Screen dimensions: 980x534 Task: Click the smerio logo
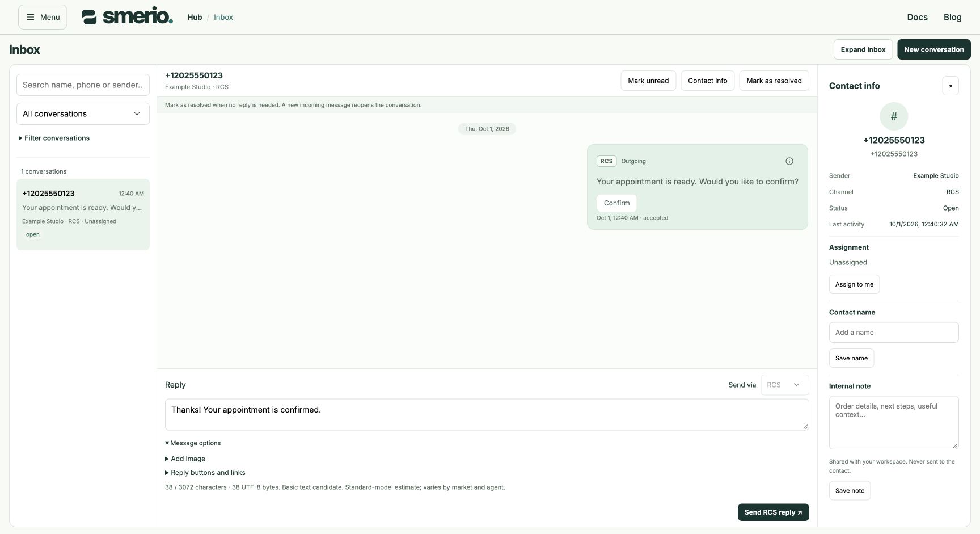click(x=128, y=16)
